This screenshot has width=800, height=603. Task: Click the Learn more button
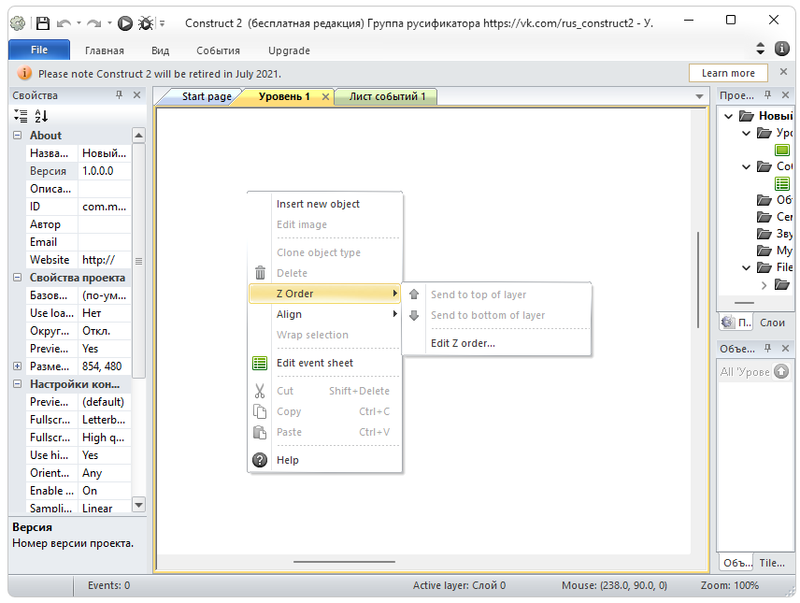click(x=728, y=73)
